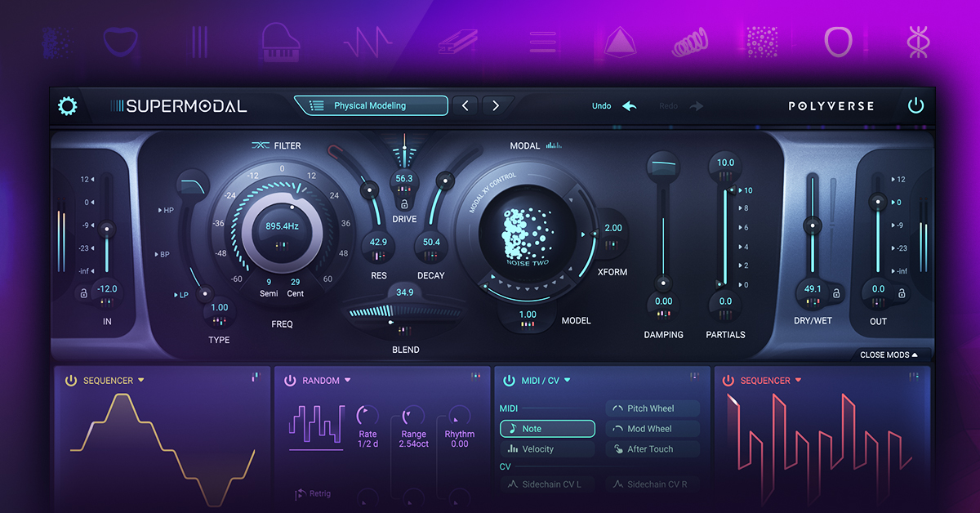Toggle the lock beside the OUT value

(x=902, y=293)
